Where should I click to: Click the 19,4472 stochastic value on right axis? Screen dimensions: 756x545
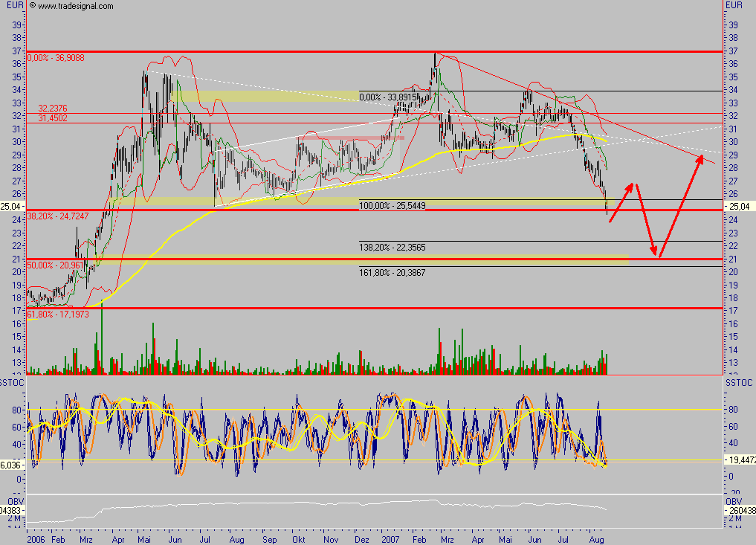pyautogui.click(x=740, y=462)
